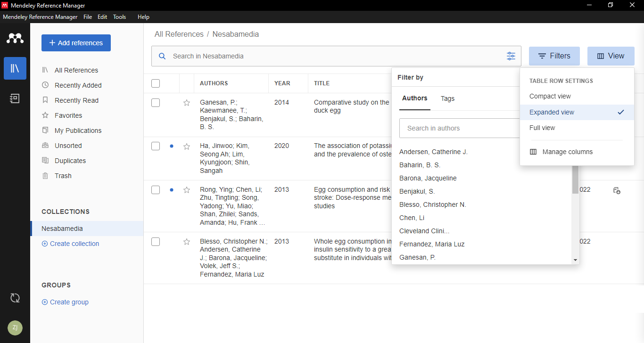Click the search filter options slider icon

511,56
